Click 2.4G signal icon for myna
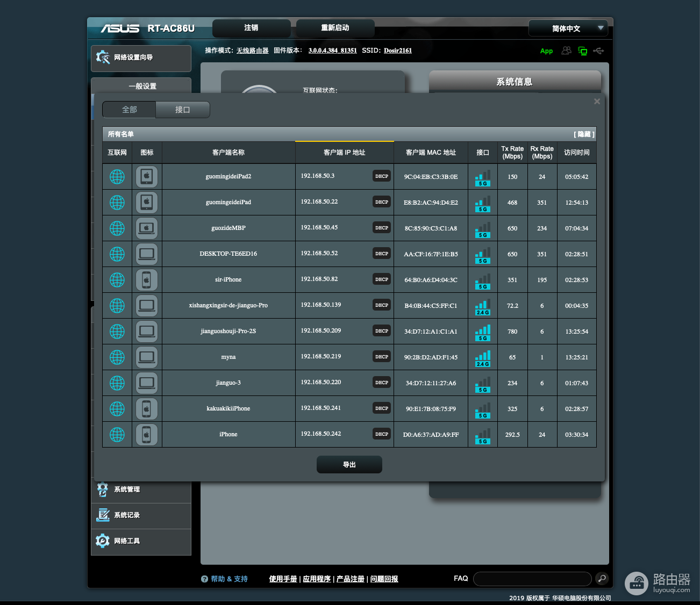The image size is (700, 605). [x=483, y=359]
